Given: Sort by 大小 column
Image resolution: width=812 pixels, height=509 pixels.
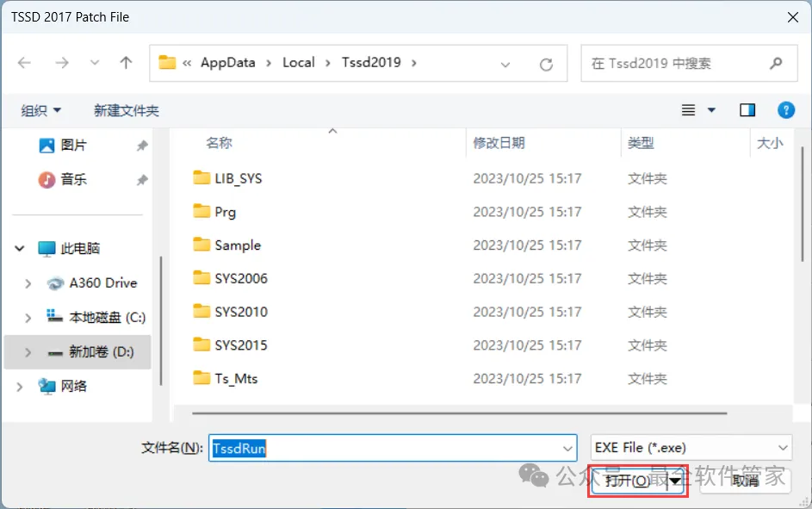Looking at the screenshot, I should pos(770,143).
